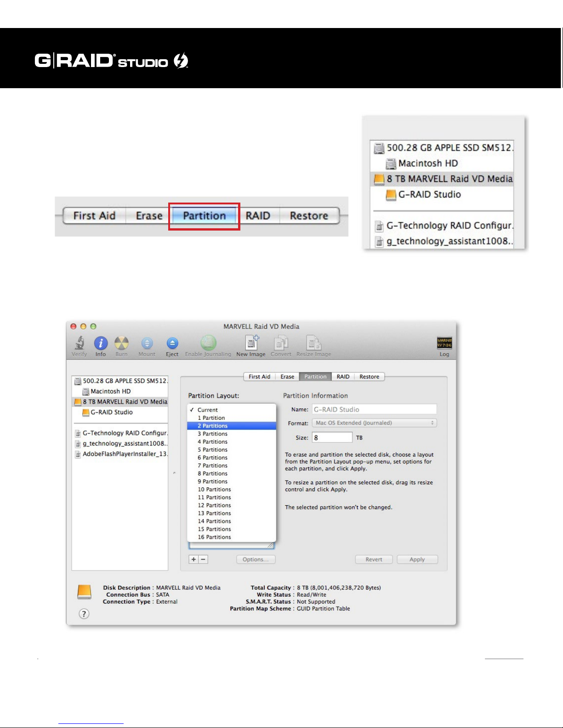Click the partition map resize handle corner
Screen dimensions: 563x728
[271, 545]
